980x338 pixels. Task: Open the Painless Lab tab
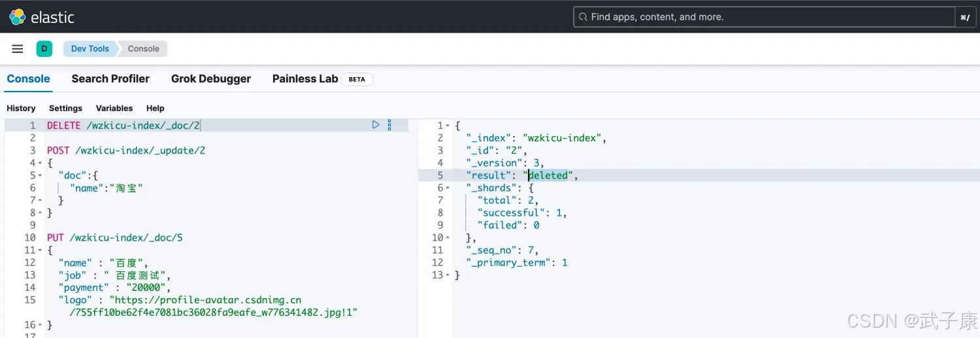[x=305, y=78]
